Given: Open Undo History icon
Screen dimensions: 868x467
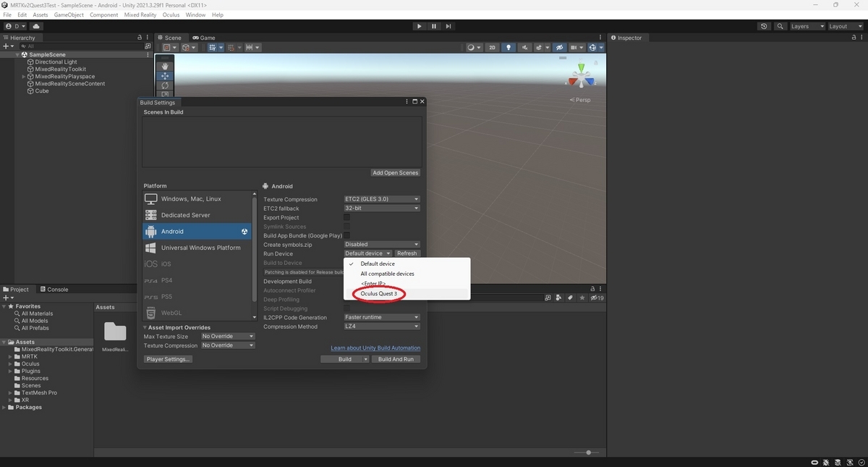Looking at the screenshot, I should 765,26.
